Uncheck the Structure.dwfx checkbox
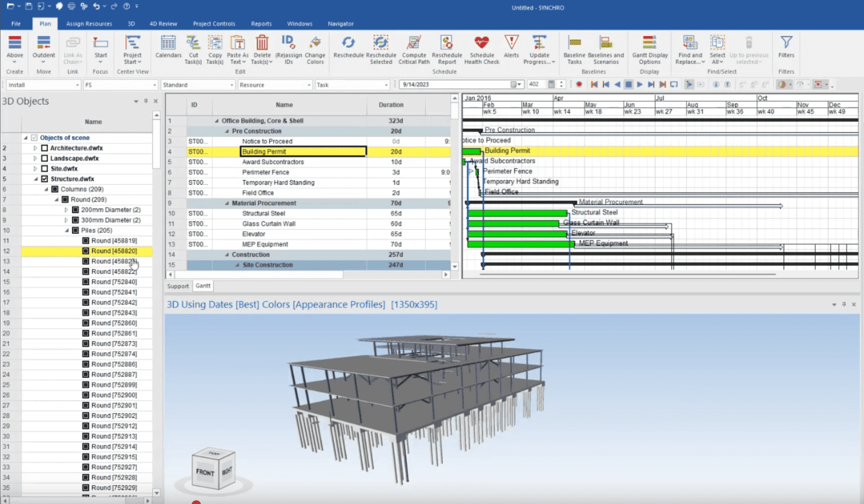Viewport: 864px width, 504px height. 45,179
